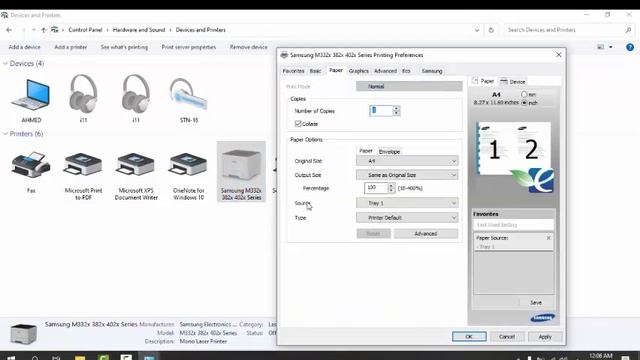Select the mm unit radio button
640x360 pixels.
coord(524,94)
